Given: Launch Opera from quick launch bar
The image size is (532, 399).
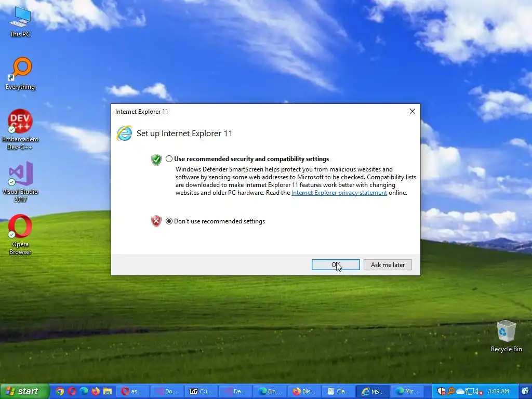Looking at the screenshot, I should click(72, 391).
